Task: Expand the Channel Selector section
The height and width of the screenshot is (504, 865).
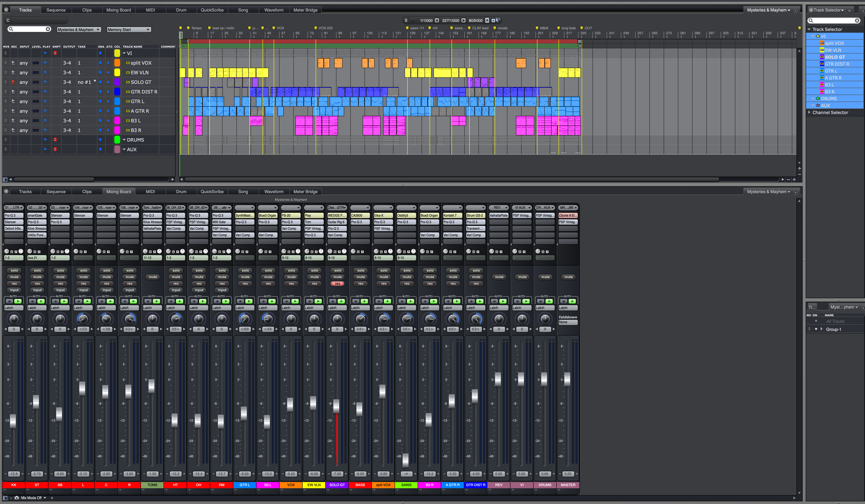Action: coord(809,112)
